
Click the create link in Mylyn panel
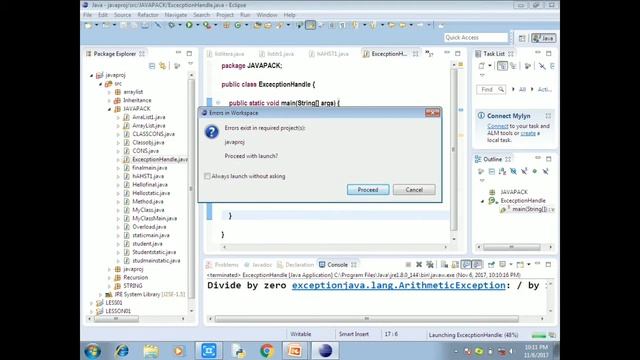click(x=528, y=133)
